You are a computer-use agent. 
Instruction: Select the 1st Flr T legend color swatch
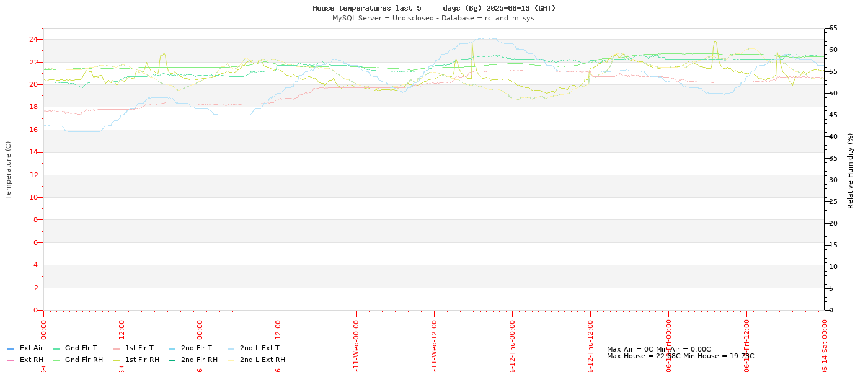116,349
